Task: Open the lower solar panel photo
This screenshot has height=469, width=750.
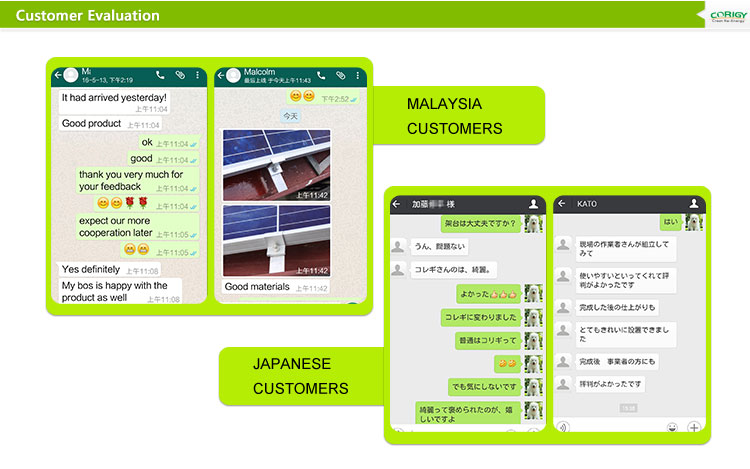Action: (276, 240)
